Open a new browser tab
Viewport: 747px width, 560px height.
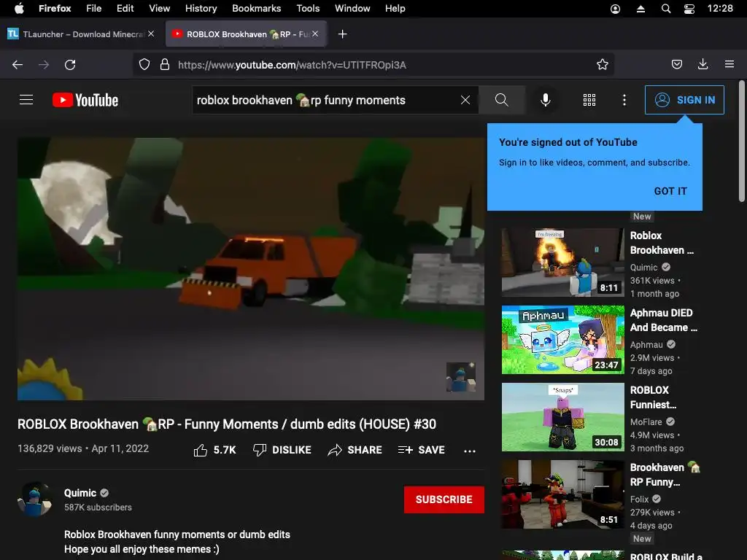point(343,34)
